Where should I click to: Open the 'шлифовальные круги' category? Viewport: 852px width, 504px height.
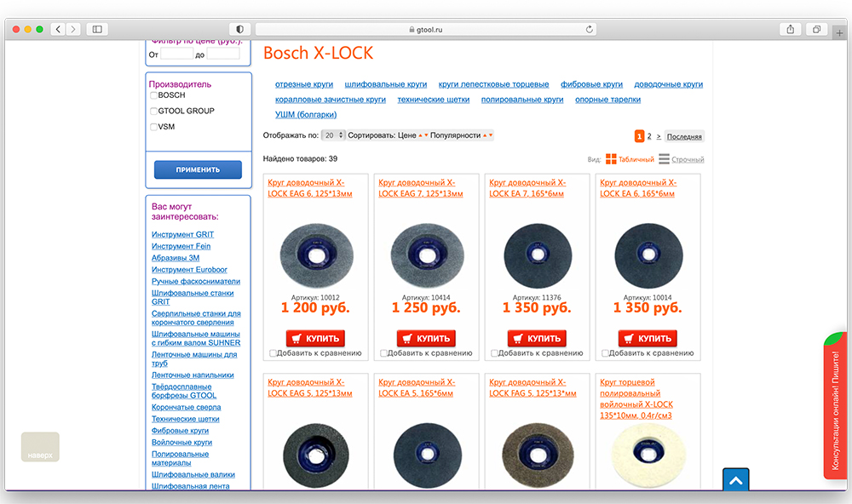[x=386, y=84]
